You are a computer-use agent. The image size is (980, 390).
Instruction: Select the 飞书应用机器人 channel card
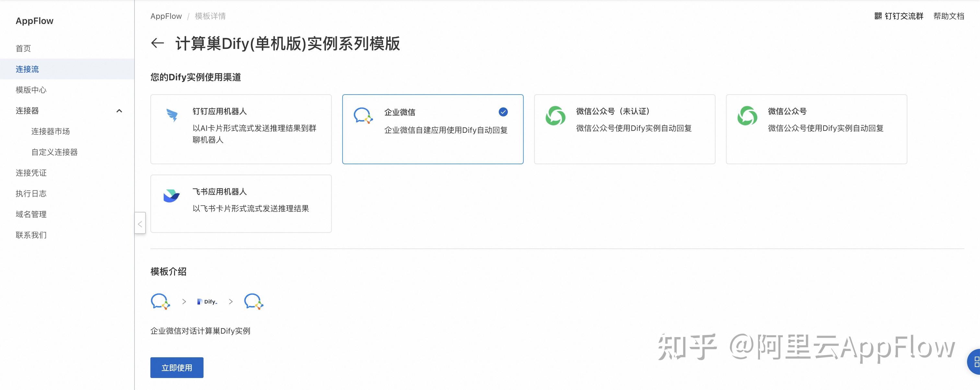pos(241,204)
